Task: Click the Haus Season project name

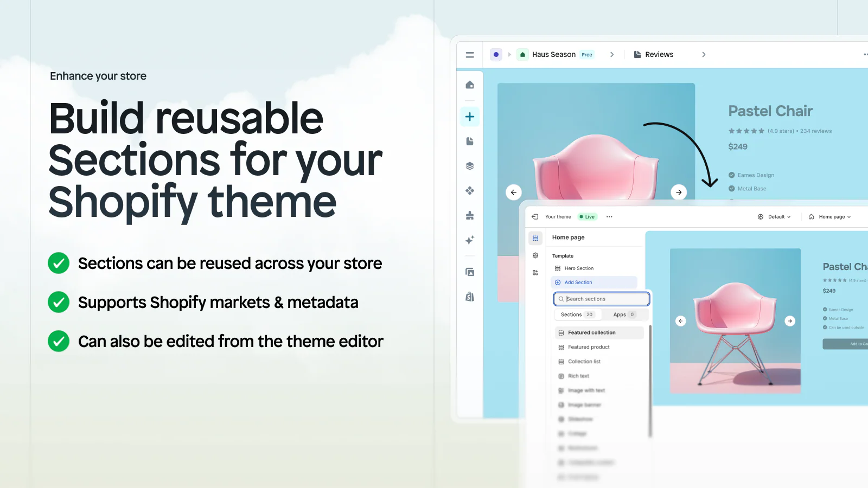Action: [554, 55]
